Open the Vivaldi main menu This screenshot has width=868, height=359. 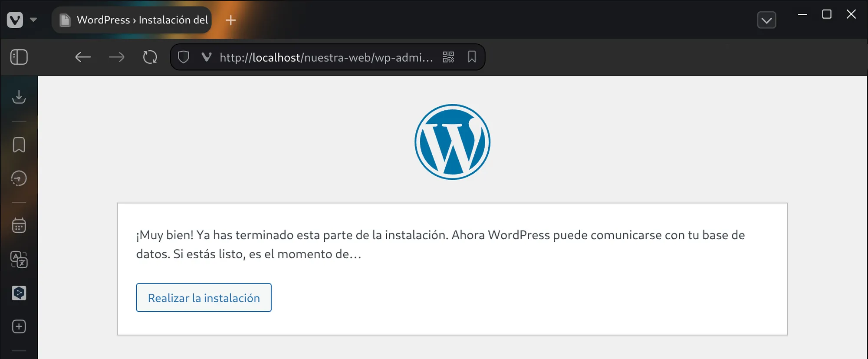(15, 20)
